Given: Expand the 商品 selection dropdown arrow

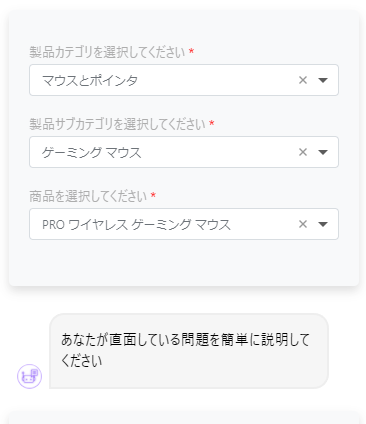Looking at the screenshot, I should (x=323, y=224).
